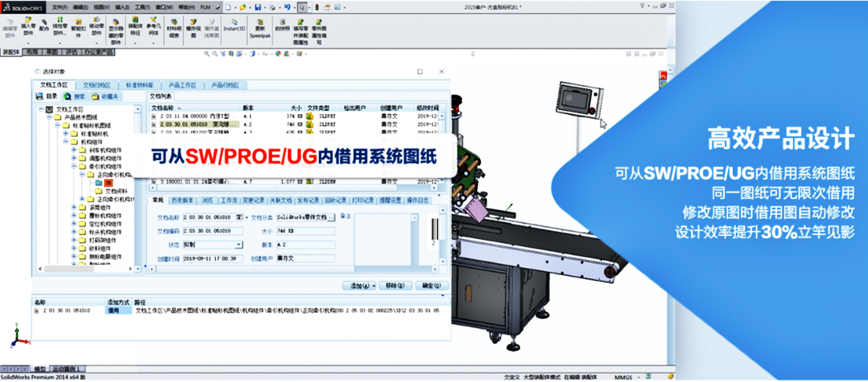The width and height of the screenshot is (868, 382).
Task: Collapse 产品技术图纸 folder node
Action: [50, 118]
